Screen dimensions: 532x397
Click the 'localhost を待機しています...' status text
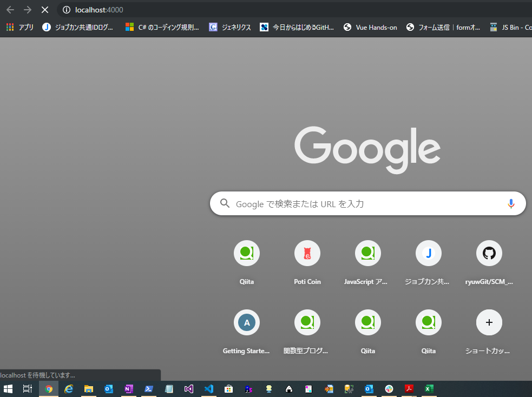[38, 375]
